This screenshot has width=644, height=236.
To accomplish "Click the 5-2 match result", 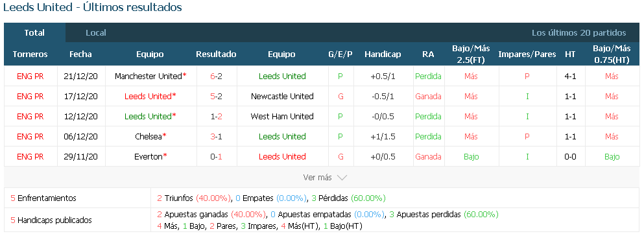I will pyautogui.click(x=216, y=97).
